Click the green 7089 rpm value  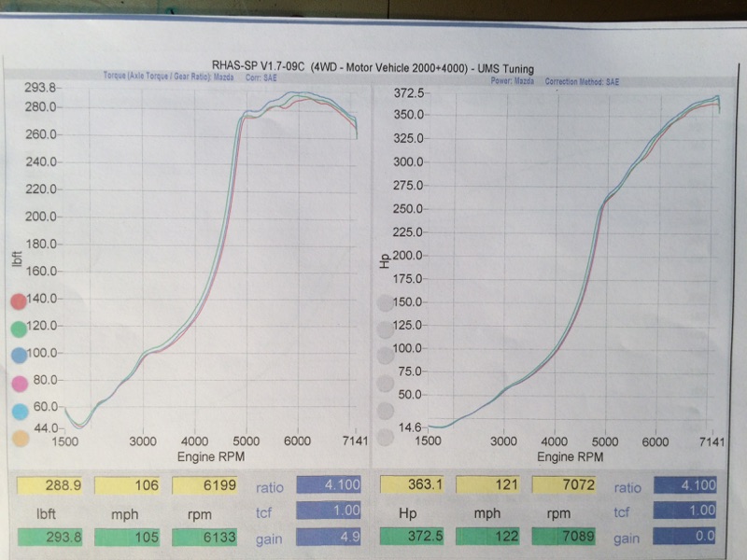(x=564, y=536)
